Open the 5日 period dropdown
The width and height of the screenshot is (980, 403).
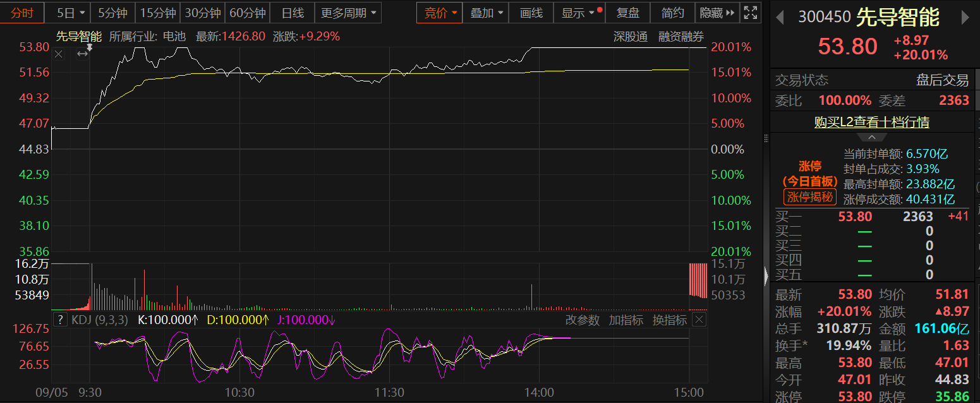[69, 13]
